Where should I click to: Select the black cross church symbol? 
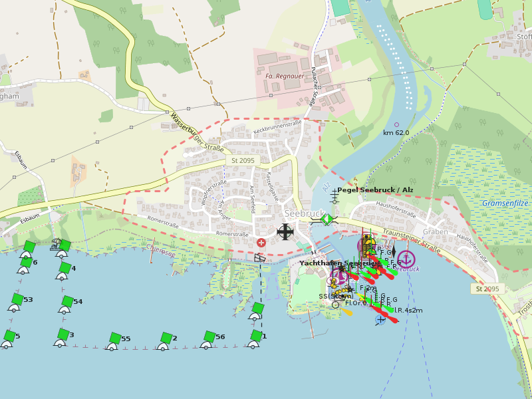285,232
